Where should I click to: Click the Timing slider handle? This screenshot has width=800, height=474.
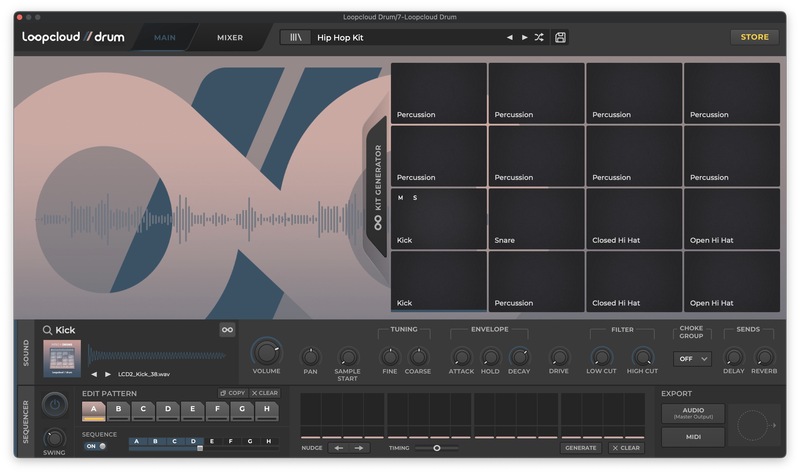[436, 448]
